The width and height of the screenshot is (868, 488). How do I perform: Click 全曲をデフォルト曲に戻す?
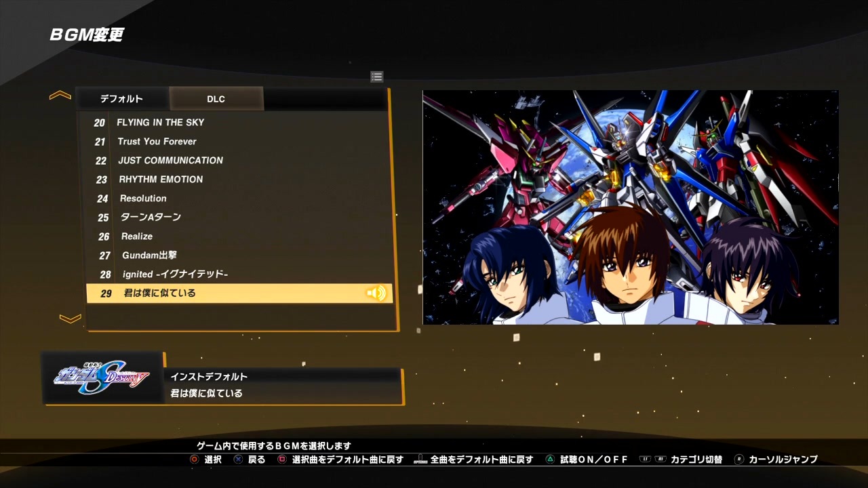coord(481,460)
